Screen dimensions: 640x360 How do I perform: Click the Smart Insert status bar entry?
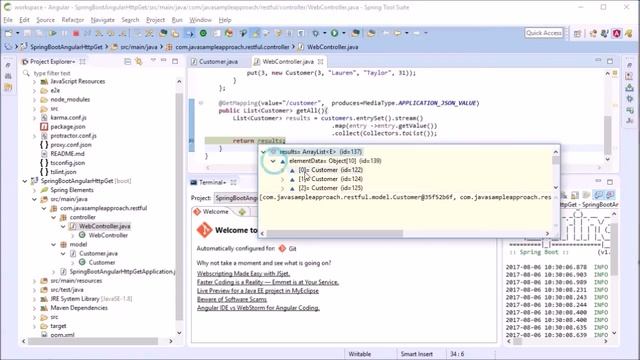point(416,354)
